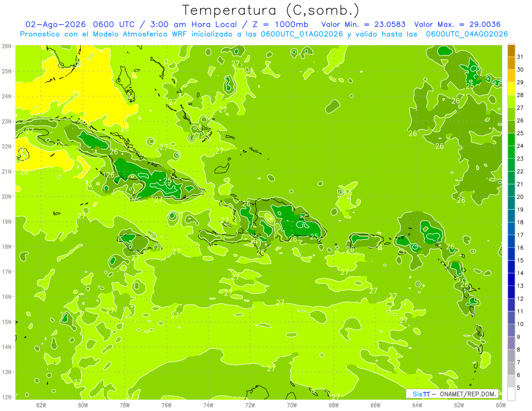Click the "31" label on the color scale
Viewport: 532px width, 411px height.
click(520, 57)
